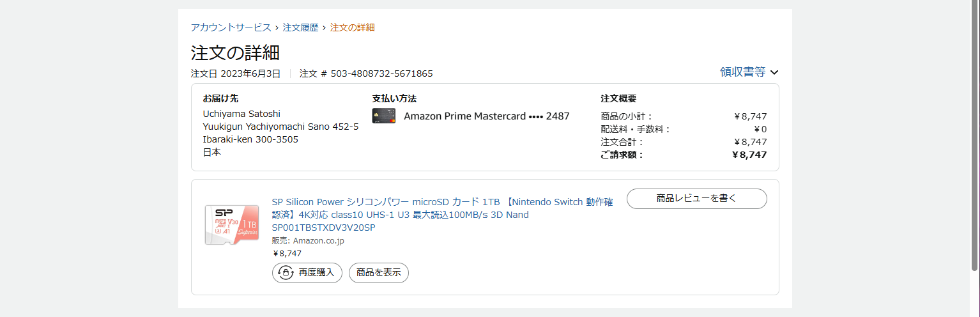
Task: Click the bold ご請求額 total amount
Action: click(x=749, y=155)
